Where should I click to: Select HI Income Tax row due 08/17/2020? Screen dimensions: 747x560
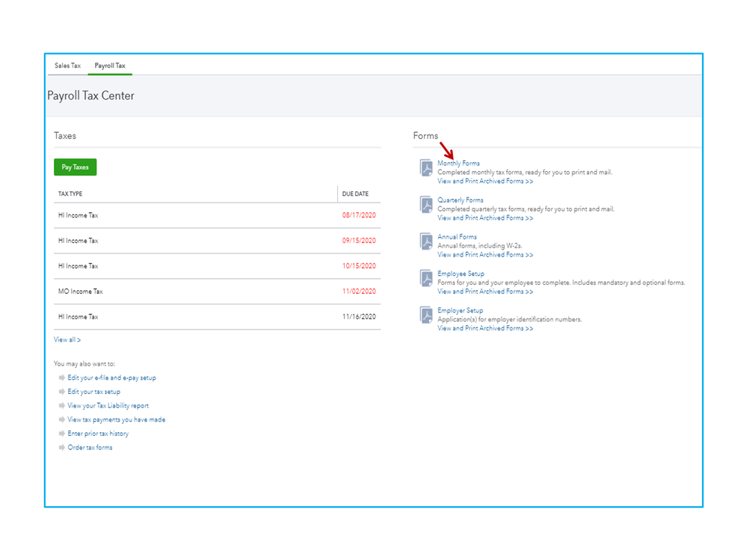(x=218, y=215)
